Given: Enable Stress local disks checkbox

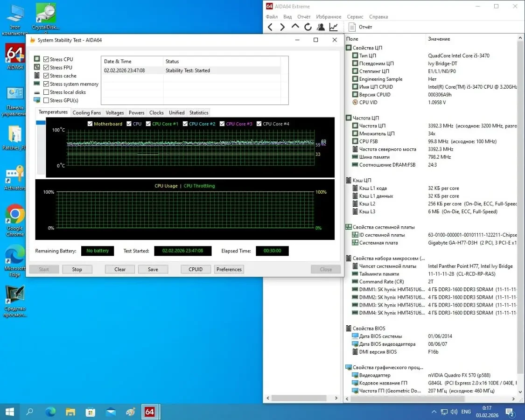Looking at the screenshot, I should click(x=46, y=92).
